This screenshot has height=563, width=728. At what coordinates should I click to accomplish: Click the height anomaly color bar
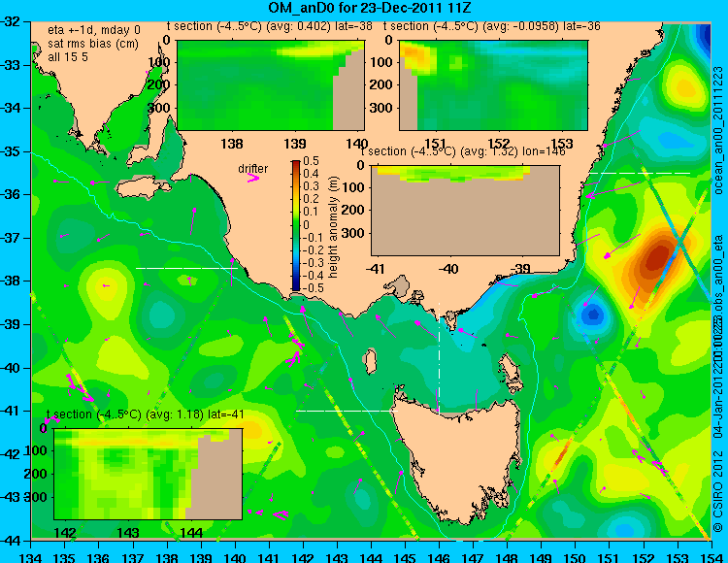click(296, 225)
